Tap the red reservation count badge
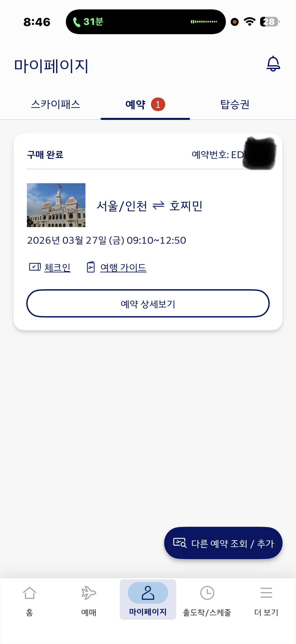The width and height of the screenshot is (296, 644). [158, 104]
